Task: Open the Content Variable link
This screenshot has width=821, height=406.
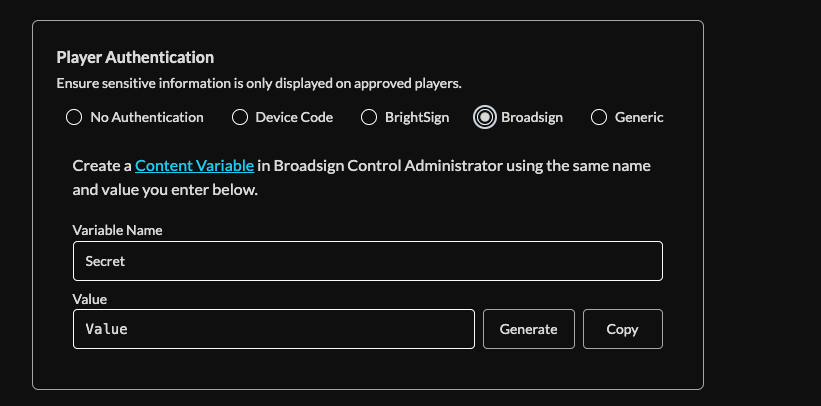Action: coord(194,166)
